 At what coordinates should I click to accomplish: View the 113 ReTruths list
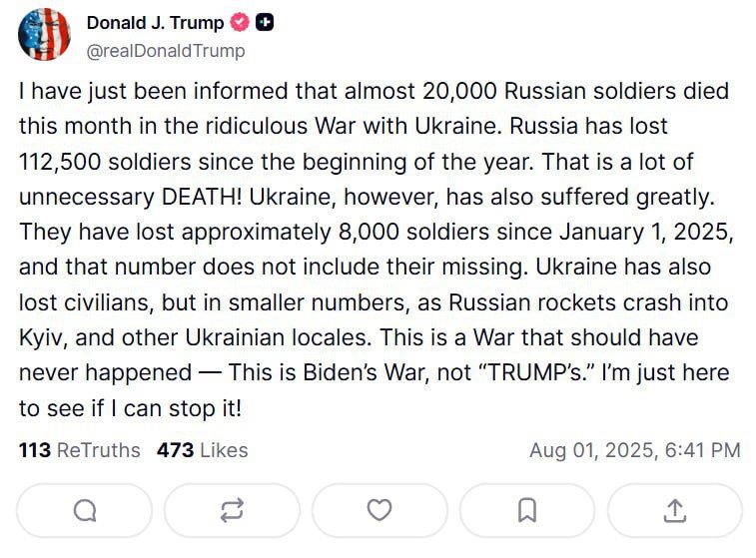[80, 450]
